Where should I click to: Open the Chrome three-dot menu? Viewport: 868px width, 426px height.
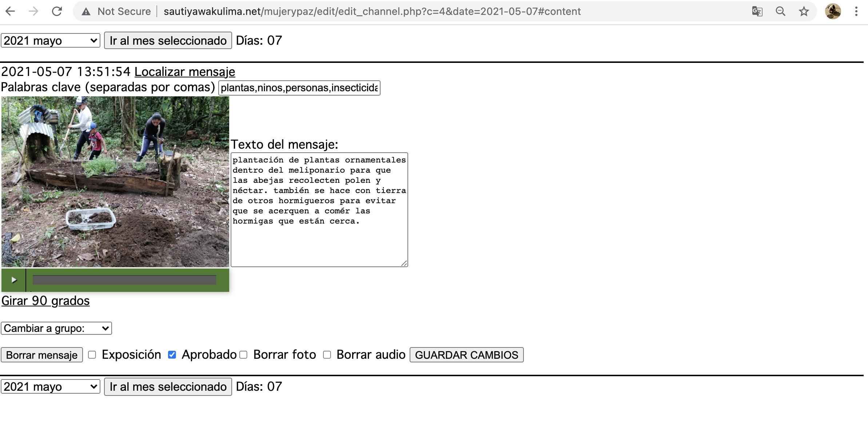click(856, 11)
